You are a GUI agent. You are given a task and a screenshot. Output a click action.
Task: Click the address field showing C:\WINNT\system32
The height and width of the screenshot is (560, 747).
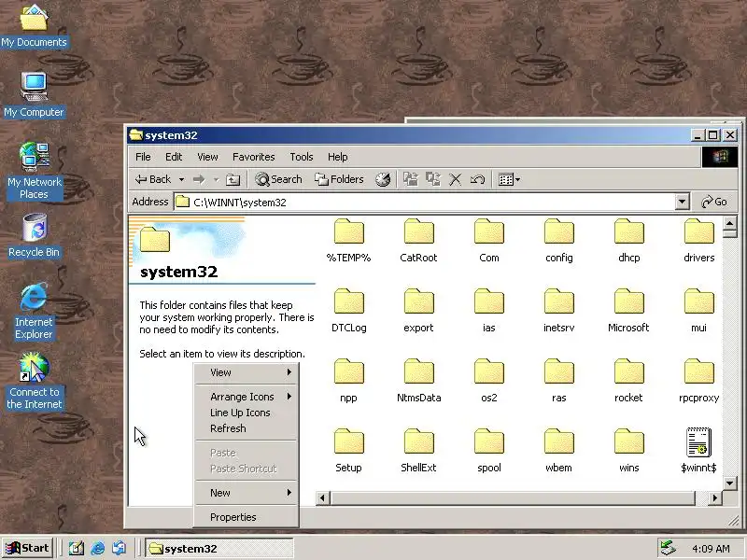(425, 202)
